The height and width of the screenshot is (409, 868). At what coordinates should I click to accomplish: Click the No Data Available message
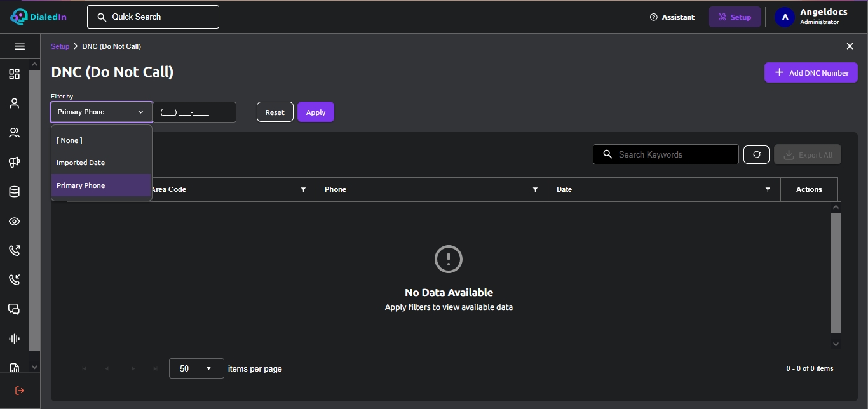[x=449, y=293]
